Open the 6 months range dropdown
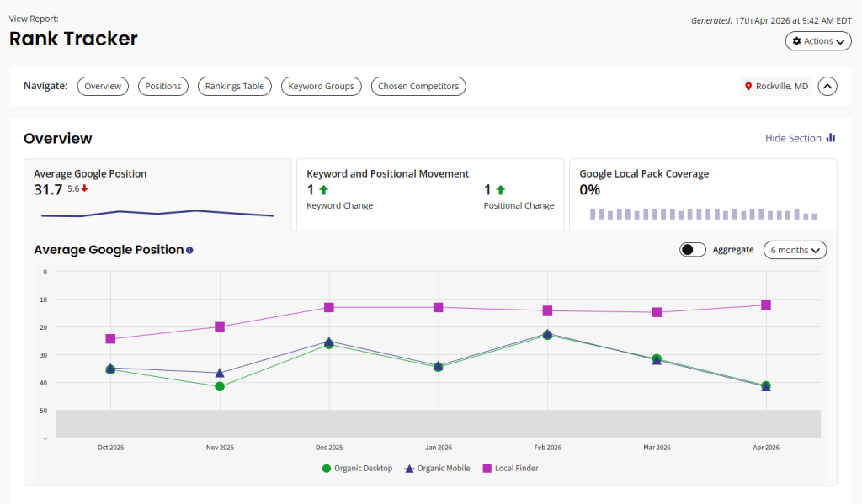 click(795, 250)
